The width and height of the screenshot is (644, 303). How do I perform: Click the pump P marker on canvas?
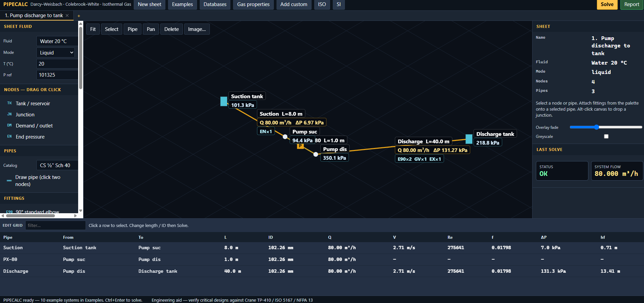(300, 146)
